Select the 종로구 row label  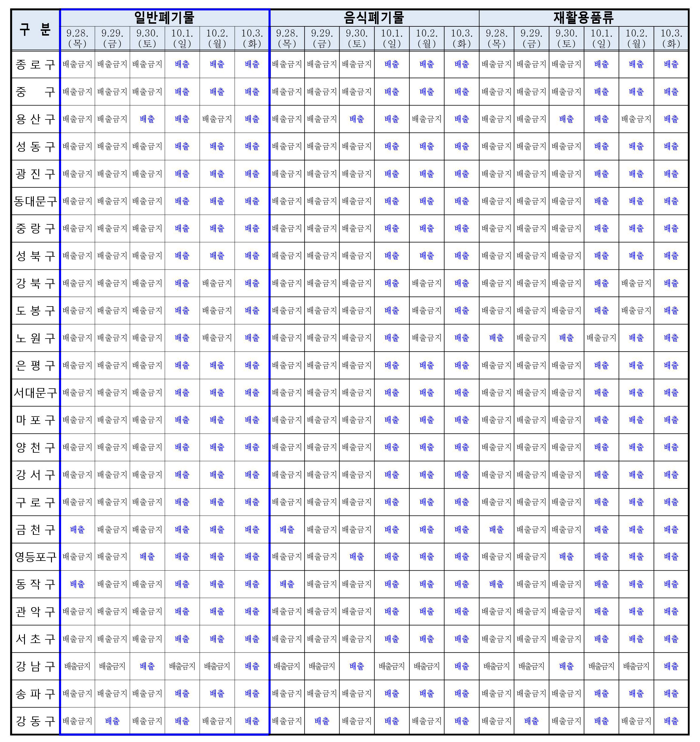pyautogui.click(x=36, y=65)
